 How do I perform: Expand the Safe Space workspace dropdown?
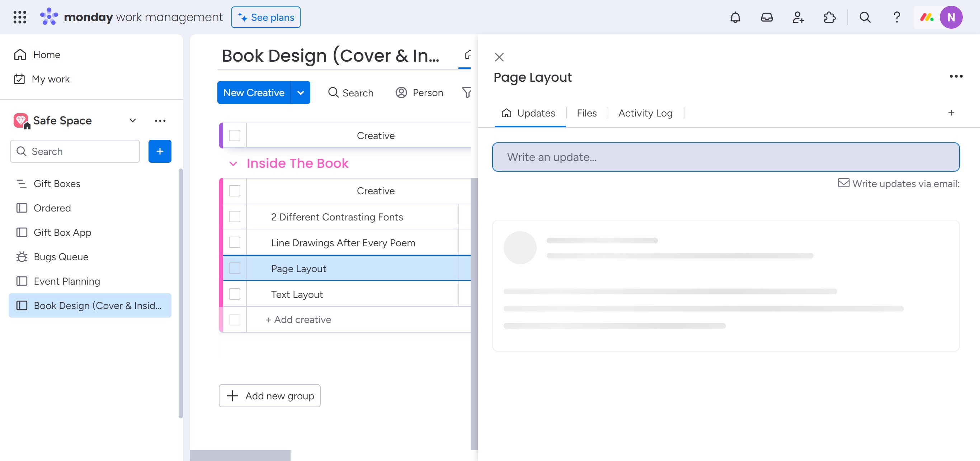(x=132, y=120)
